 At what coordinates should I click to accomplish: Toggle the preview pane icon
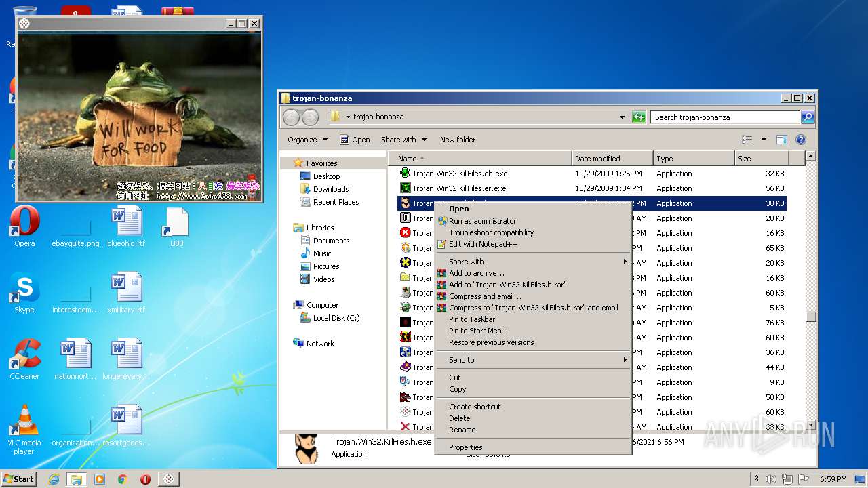coord(781,140)
